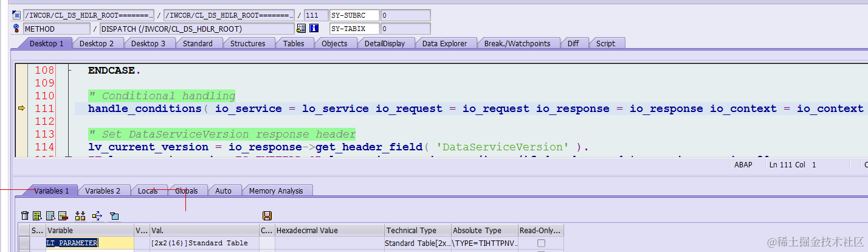Open the Data Explorer tab
The height and width of the screenshot is (252, 868).
[444, 43]
